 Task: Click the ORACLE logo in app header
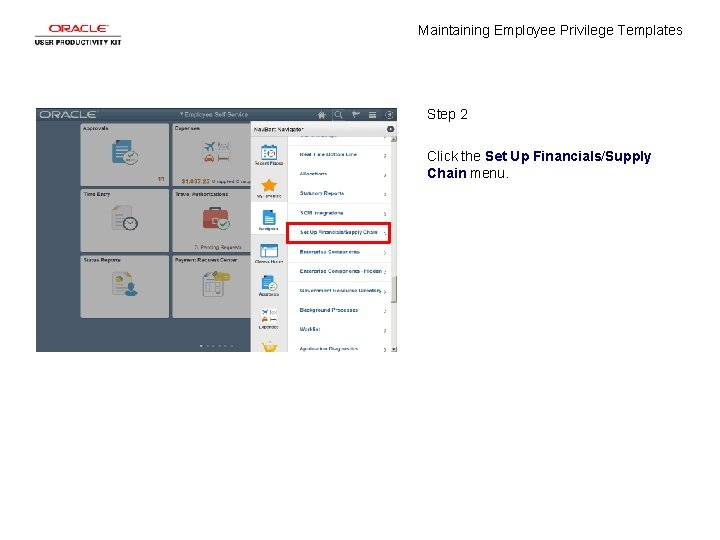(68, 115)
